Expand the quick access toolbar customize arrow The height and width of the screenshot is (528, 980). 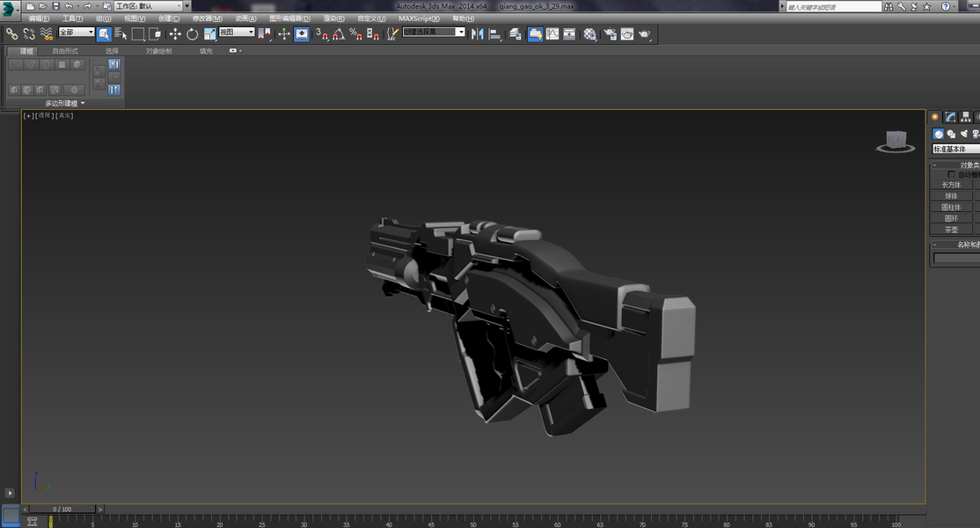[186, 6]
